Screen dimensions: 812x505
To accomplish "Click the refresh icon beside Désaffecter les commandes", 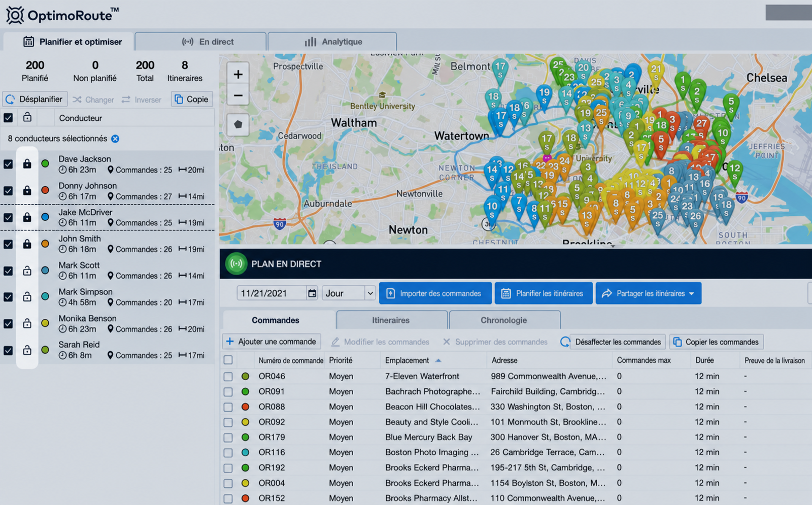I will [x=564, y=342].
